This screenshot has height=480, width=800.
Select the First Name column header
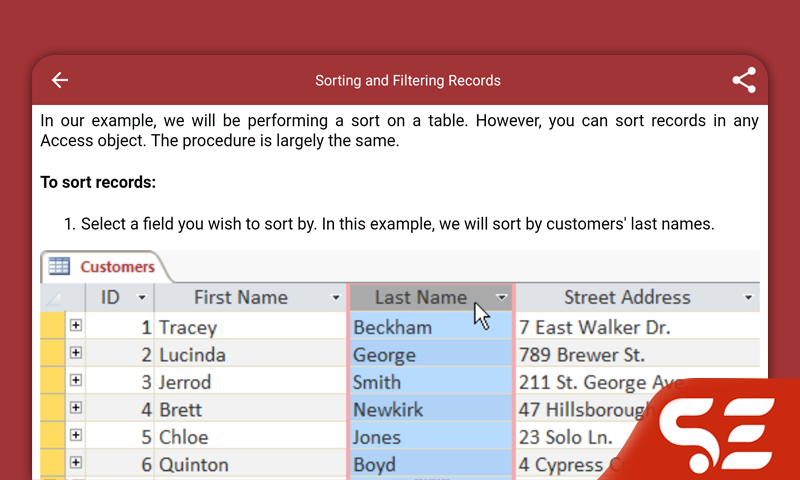[x=250, y=297]
